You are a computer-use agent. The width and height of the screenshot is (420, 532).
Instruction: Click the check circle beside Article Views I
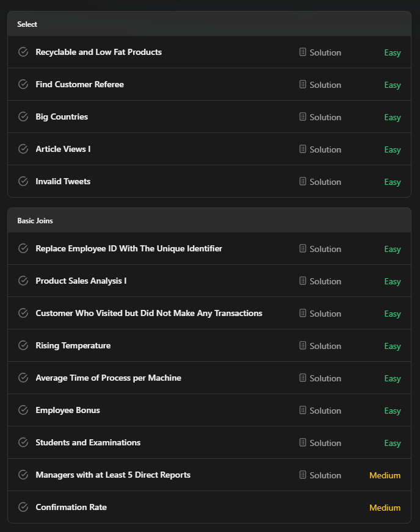tap(23, 149)
